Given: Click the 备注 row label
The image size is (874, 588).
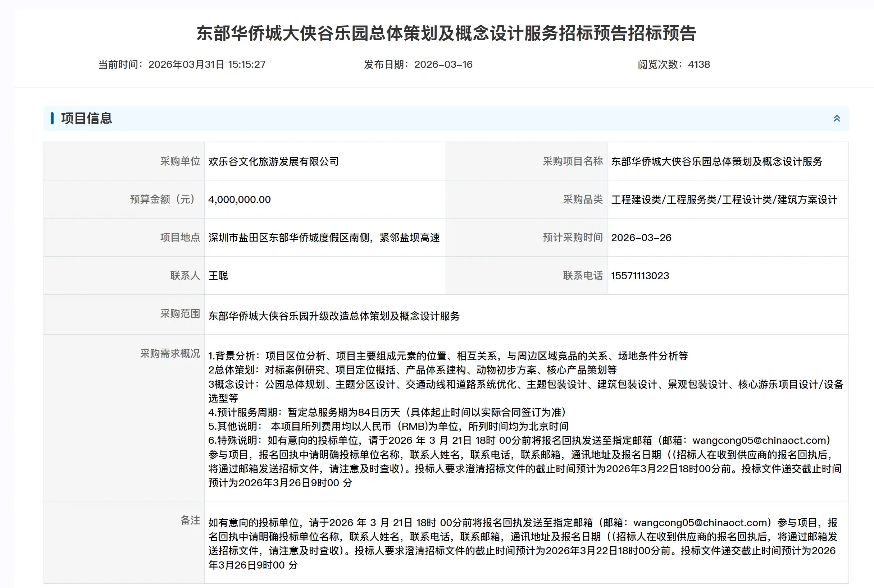Looking at the screenshot, I should pos(190,520).
